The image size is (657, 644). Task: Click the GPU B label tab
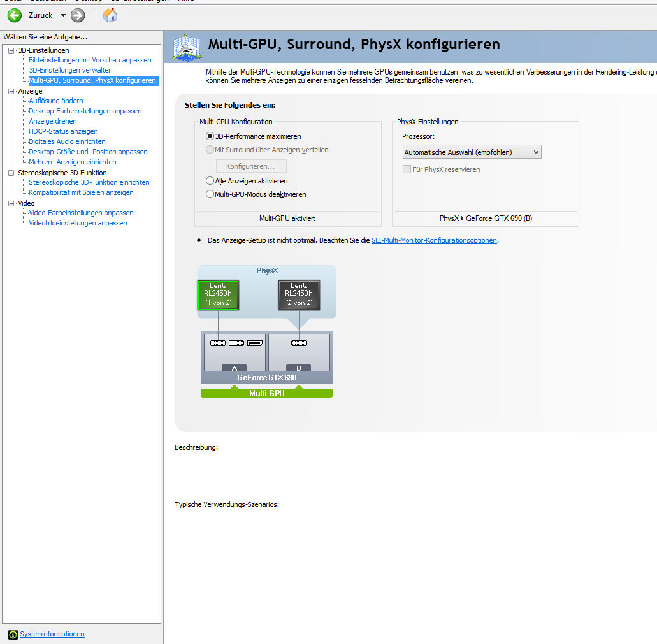point(299,368)
